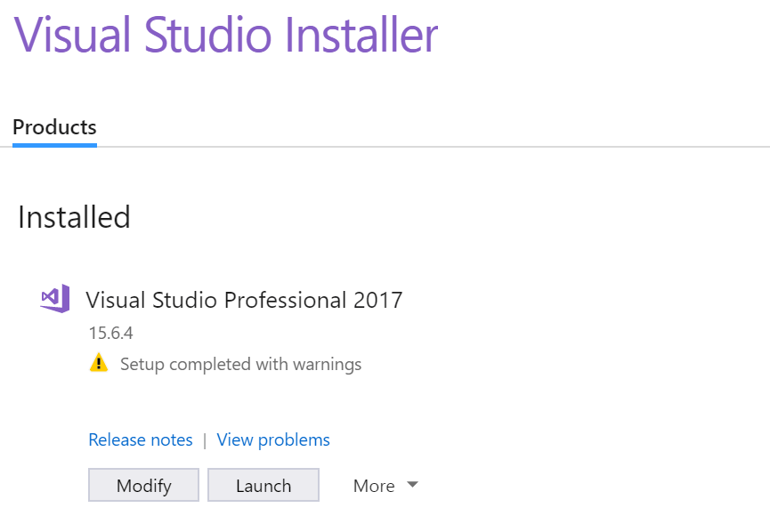
Task: Click the horizontal divider line under the tabs
Action: click(x=385, y=146)
